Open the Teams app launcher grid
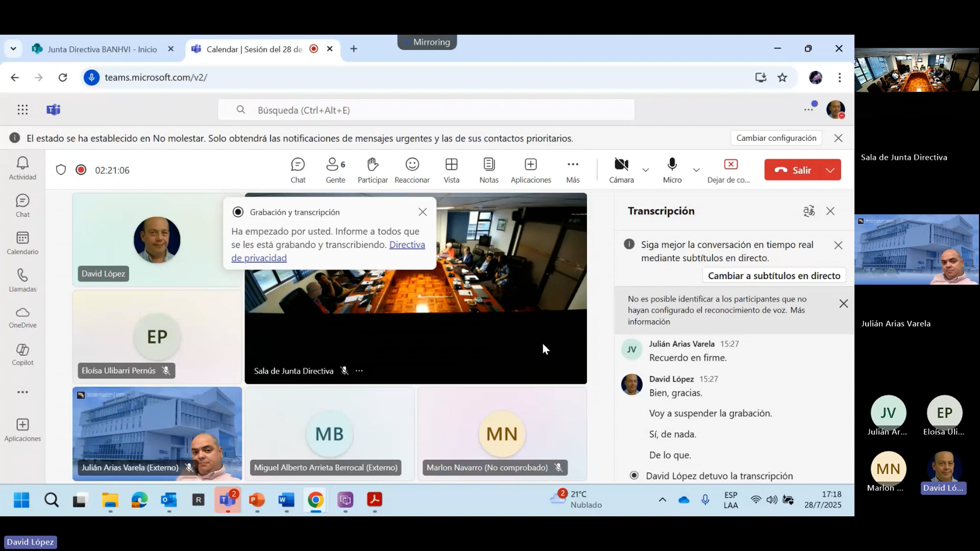 tap(23, 109)
